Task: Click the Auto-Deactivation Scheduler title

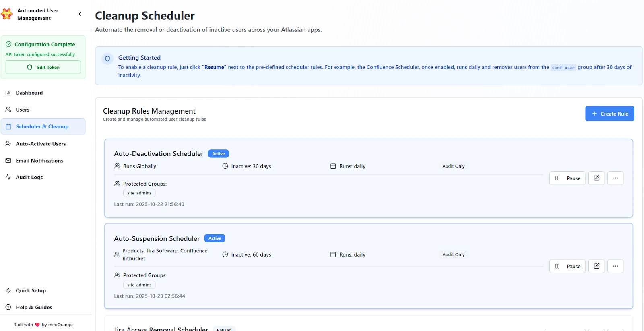Action: [x=159, y=154]
